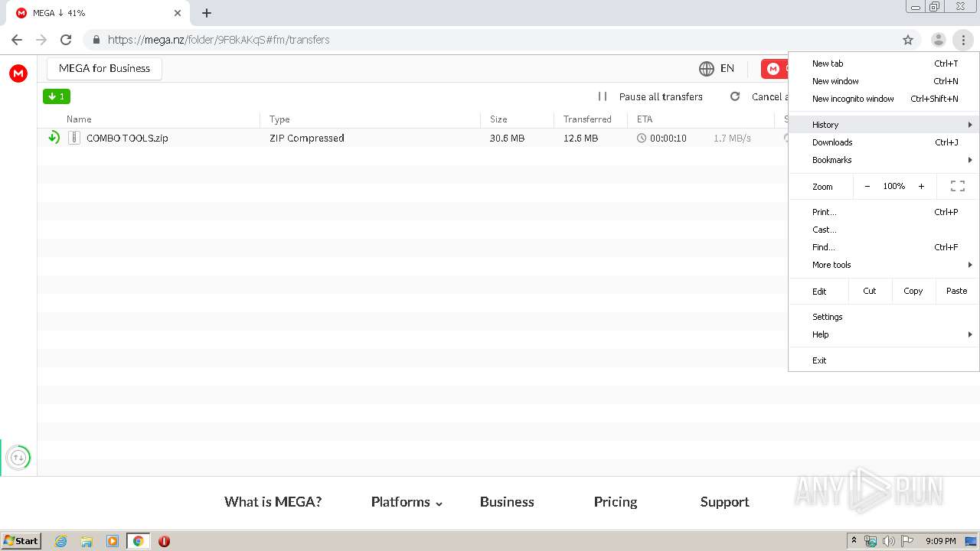Click the zip file icon of COMBO TOOLS.zip
Image resolution: width=980 pixels, height=551 pixels.
[x=74, y=138]
